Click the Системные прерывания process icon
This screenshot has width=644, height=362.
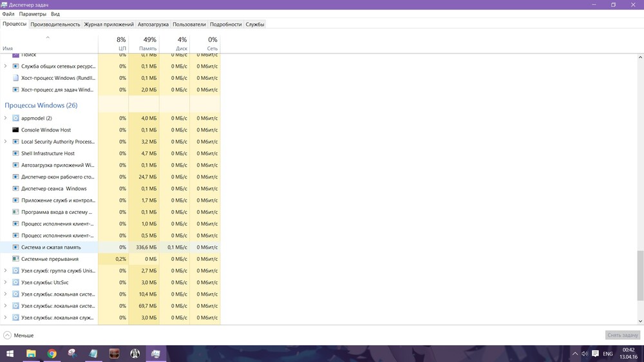pos(15,259)
